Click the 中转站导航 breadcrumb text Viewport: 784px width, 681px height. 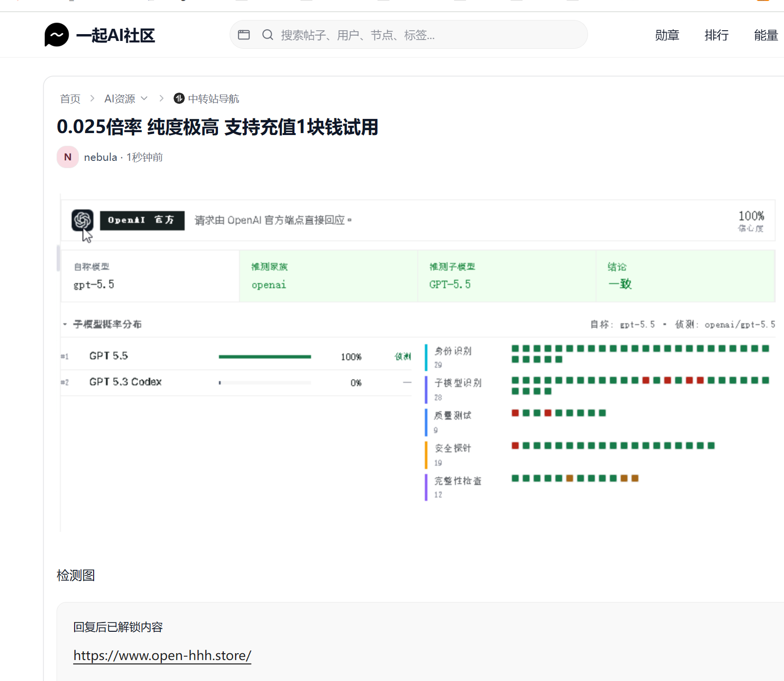[x=214, y=99]
